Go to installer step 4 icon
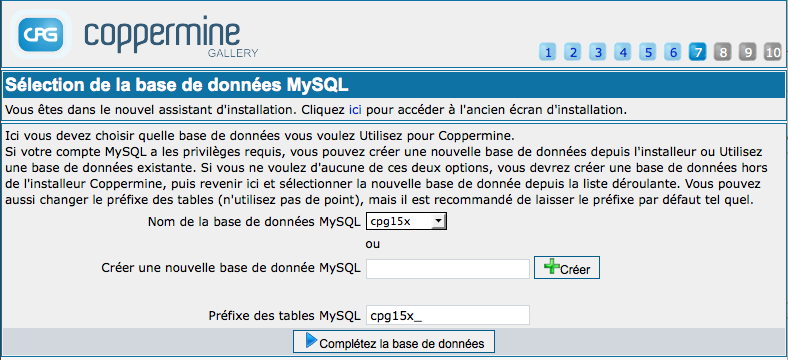 [623, 52]
